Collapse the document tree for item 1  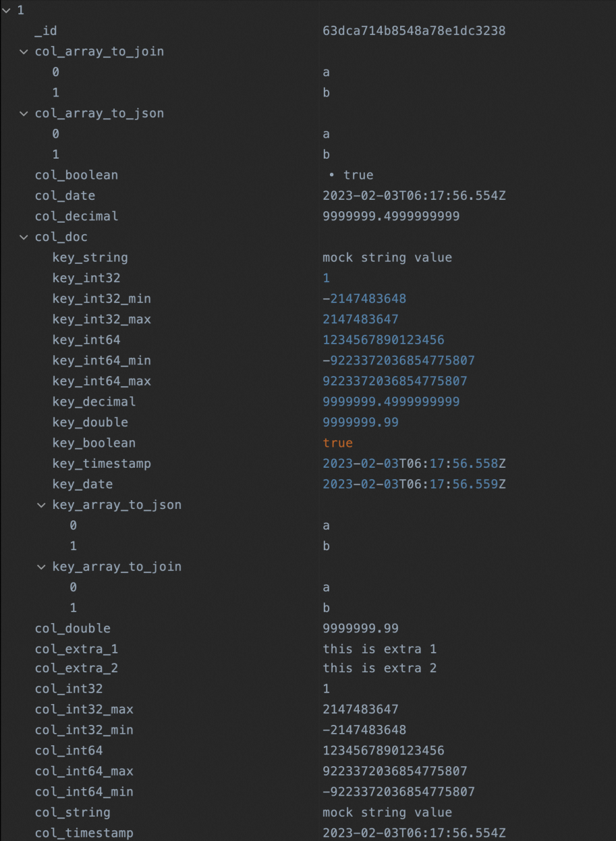point(5,10)
